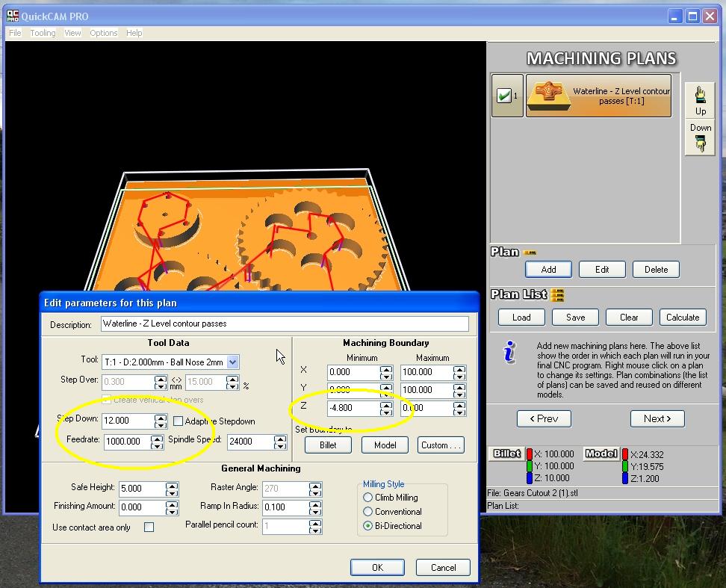
Task: Increase X Minimum with its up arrow
Action: click(x=386, y=369)
